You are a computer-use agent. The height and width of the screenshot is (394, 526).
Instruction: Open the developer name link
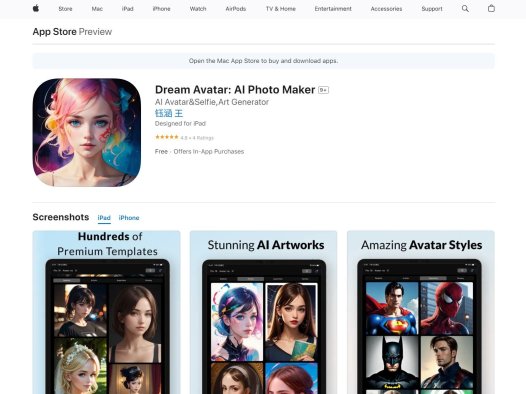click(x=169, y=113)
